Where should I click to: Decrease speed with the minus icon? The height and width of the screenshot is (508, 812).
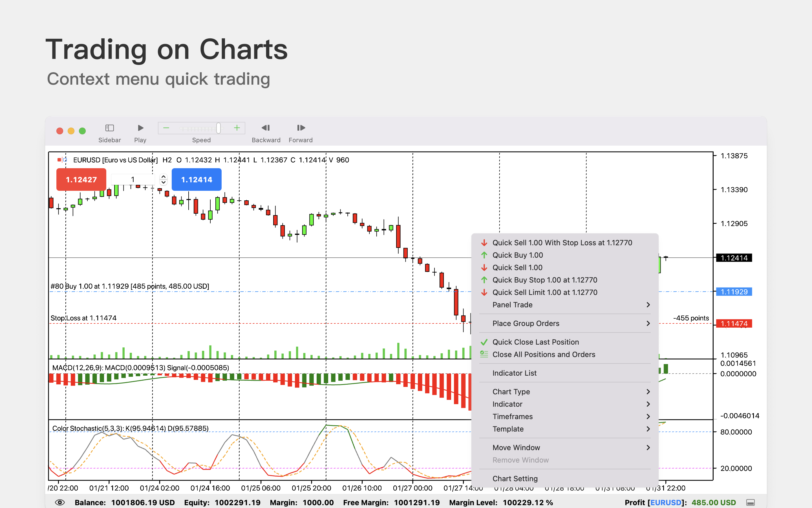pyautogui.click(x=166, y=128)
